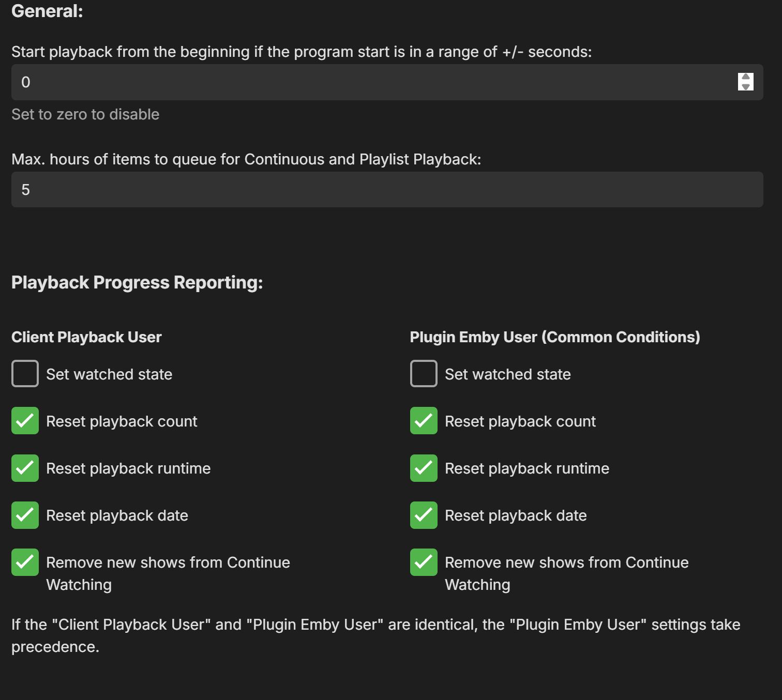This screenshot has width=782, height=700.
Task: Click the 'Max. hours of items to queue' label
Action: [x=246, y=159]
